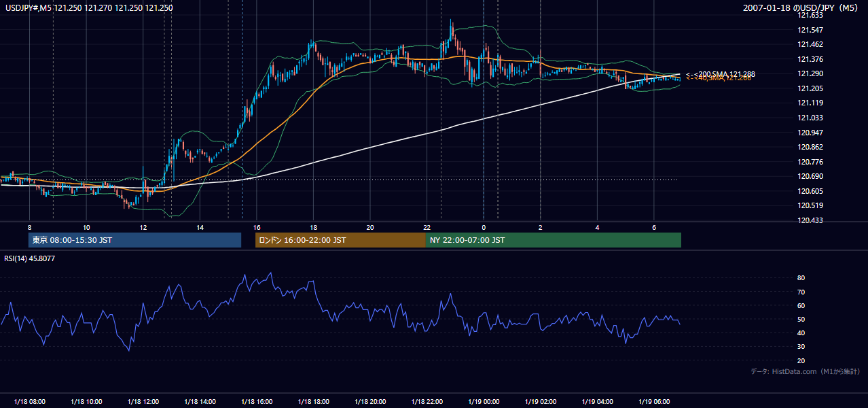Click price axis value 121.633

pos(810,15)
